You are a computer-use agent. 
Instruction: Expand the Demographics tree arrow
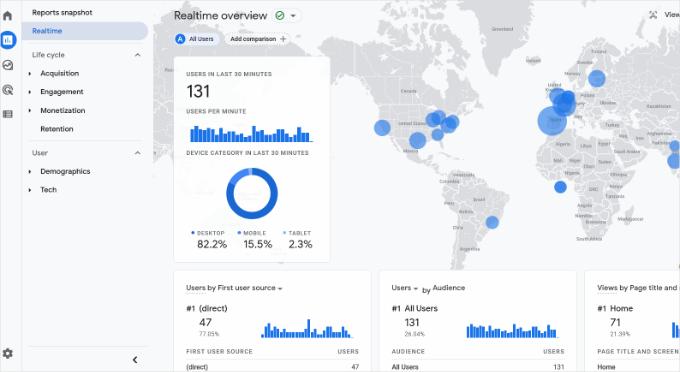(x=30, y=172)
